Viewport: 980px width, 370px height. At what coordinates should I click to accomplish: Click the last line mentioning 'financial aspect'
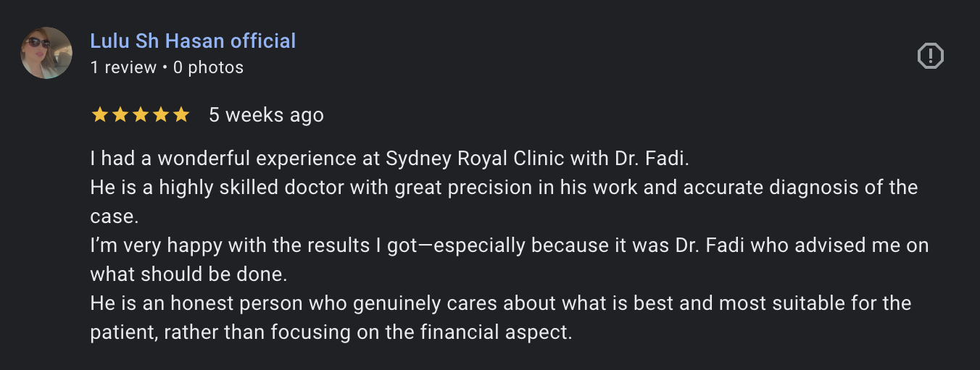tap(331, 332)
